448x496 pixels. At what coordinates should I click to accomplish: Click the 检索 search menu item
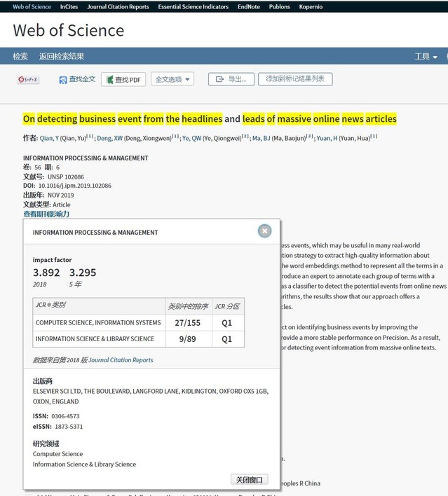coord(20,57)
